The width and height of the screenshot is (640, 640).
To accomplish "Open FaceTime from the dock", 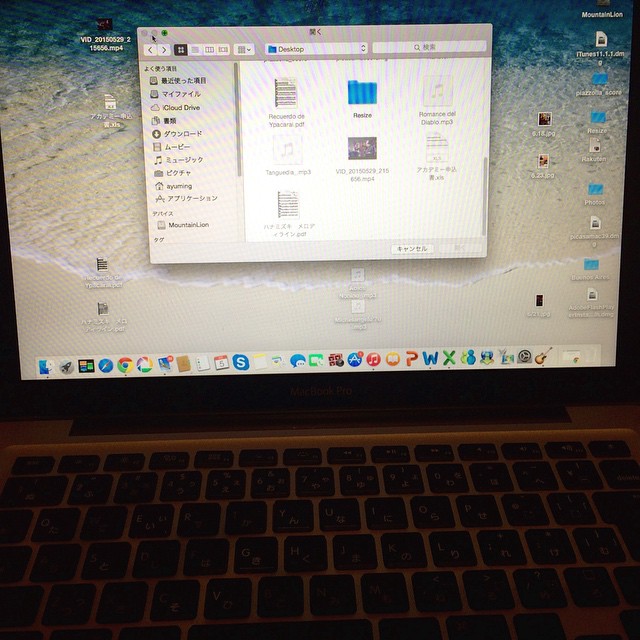I will tap(316, 360).
